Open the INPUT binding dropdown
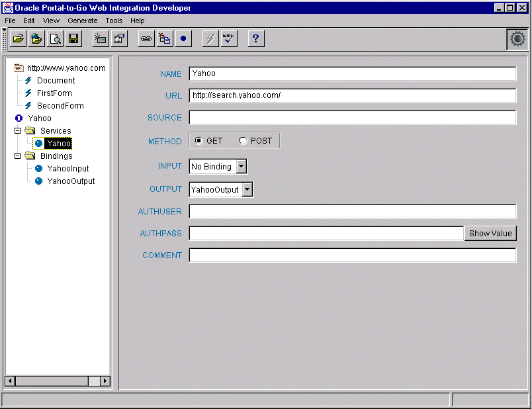 coord(242,166)
